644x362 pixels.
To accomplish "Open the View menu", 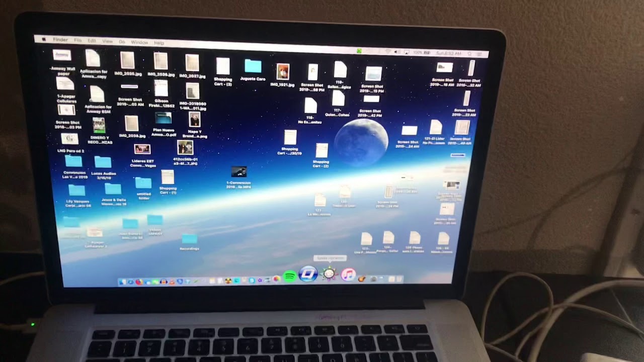I will point(107,41).
